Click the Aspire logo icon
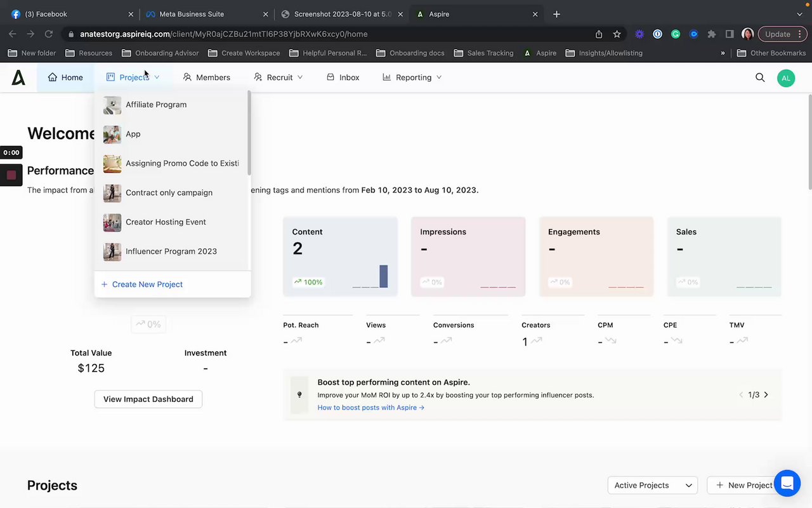The height and width of the screenshot is (508, 812). pos(18,77)
